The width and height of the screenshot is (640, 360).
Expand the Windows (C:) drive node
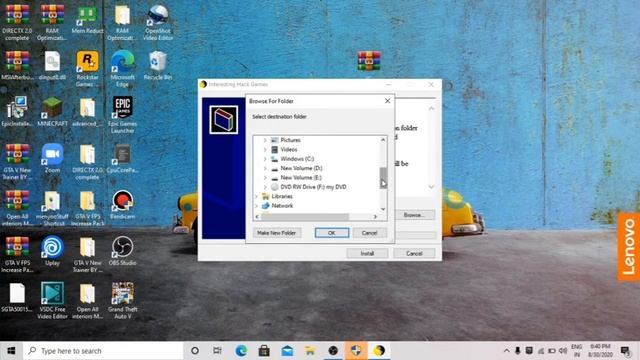pyautogui.click(x=265, y=159)
